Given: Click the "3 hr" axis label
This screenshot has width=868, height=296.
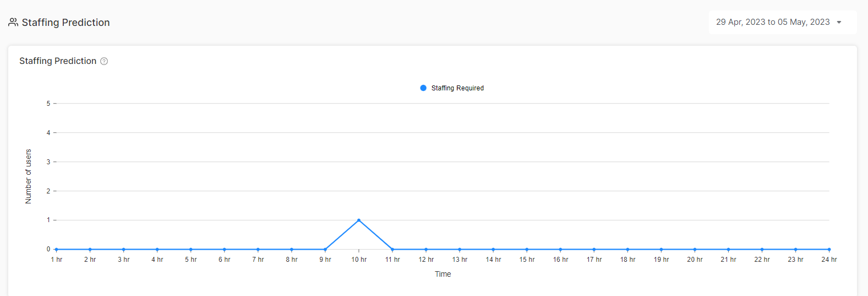Looking at the screenshot, I should tap(124, 260).
